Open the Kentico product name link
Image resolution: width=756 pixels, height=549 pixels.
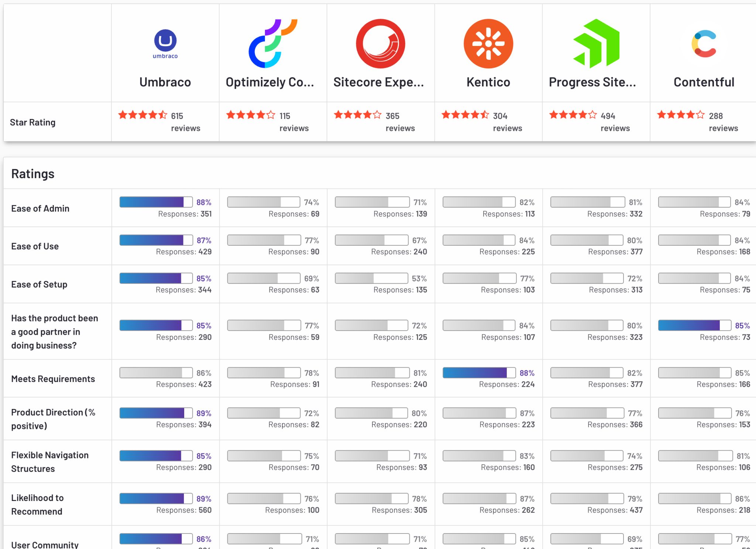[x=488, y=82]
